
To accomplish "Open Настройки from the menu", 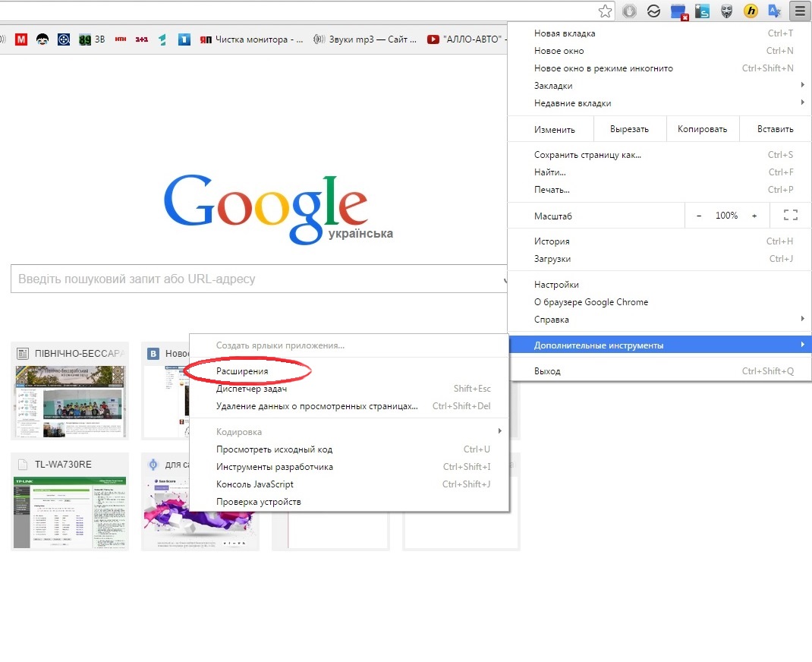I will (x=659, y=285).
